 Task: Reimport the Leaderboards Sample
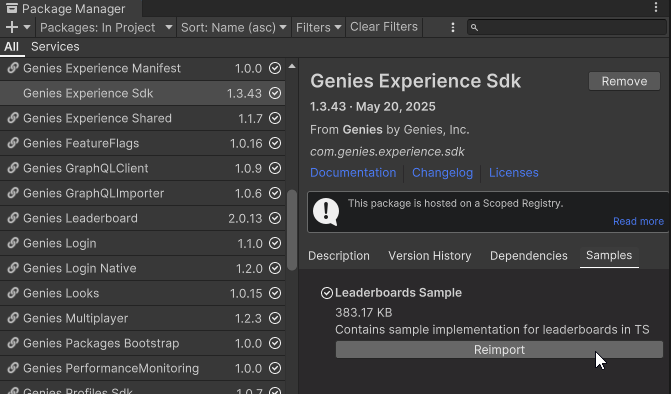tap(499, 350)
